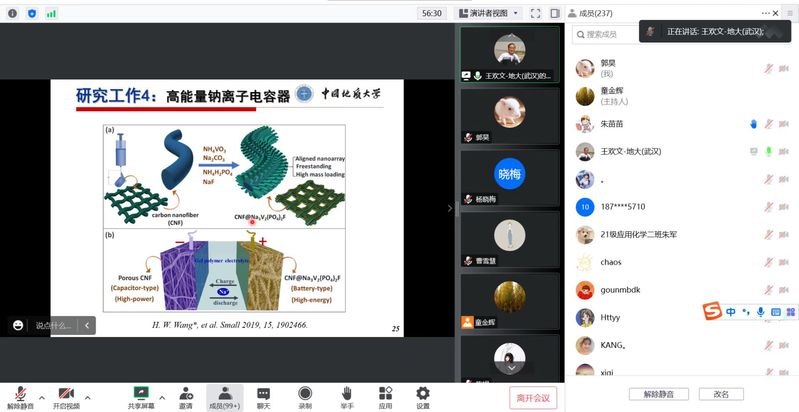Toggle microphone with 解除静音 in bottom toolbar
Screen dimensions: 799x412
pyautogui.click(x=19, y=396)
